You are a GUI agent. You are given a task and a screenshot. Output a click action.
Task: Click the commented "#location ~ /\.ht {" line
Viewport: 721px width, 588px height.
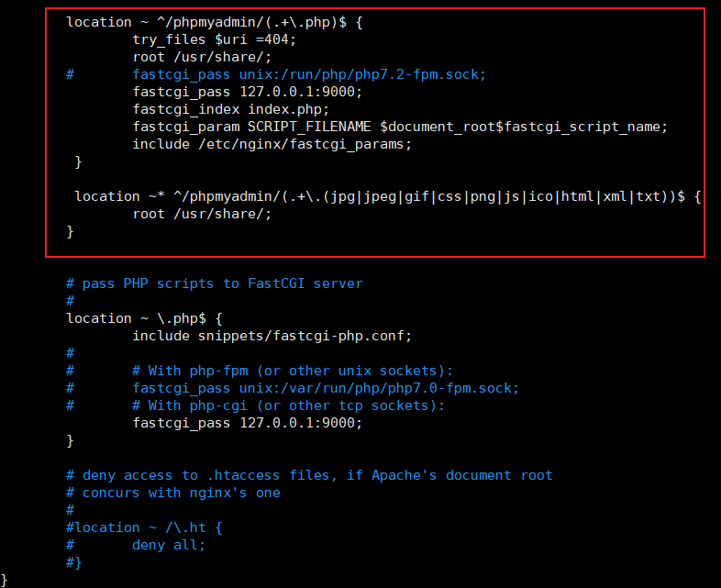(x=144, y=527)
